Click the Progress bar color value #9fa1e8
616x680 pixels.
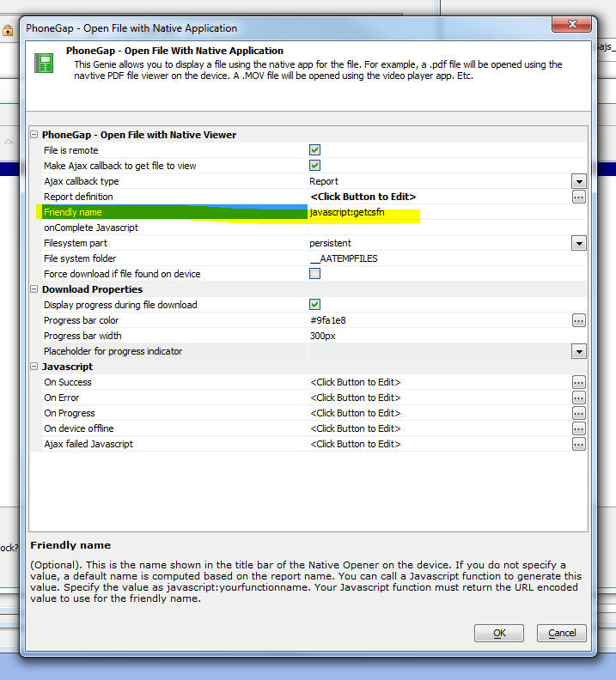coord(328,320)
